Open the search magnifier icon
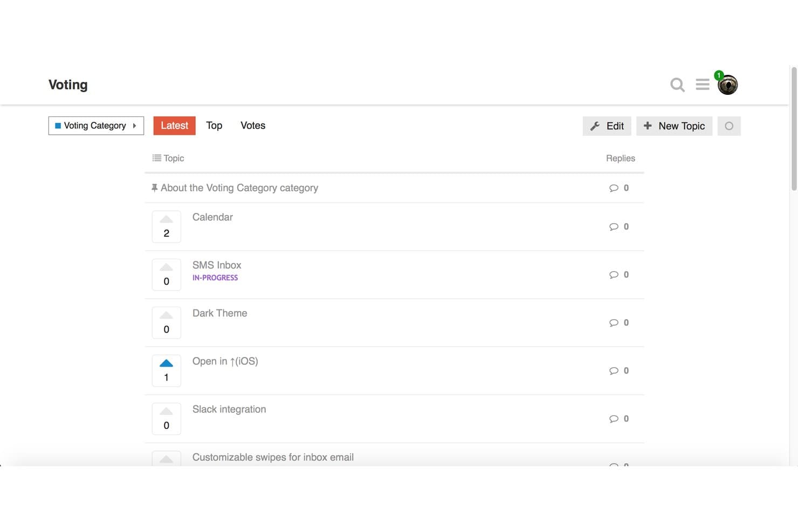 tap(677, 85)
